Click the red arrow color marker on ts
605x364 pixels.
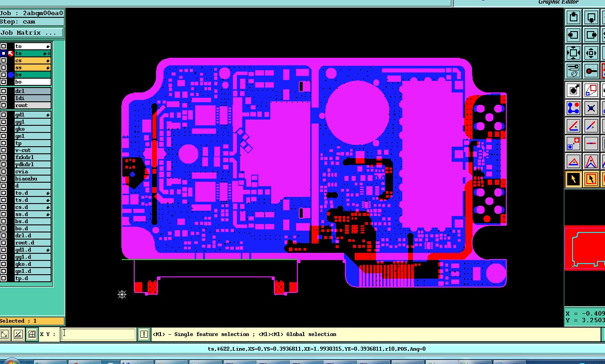click(x=11, y=53)
